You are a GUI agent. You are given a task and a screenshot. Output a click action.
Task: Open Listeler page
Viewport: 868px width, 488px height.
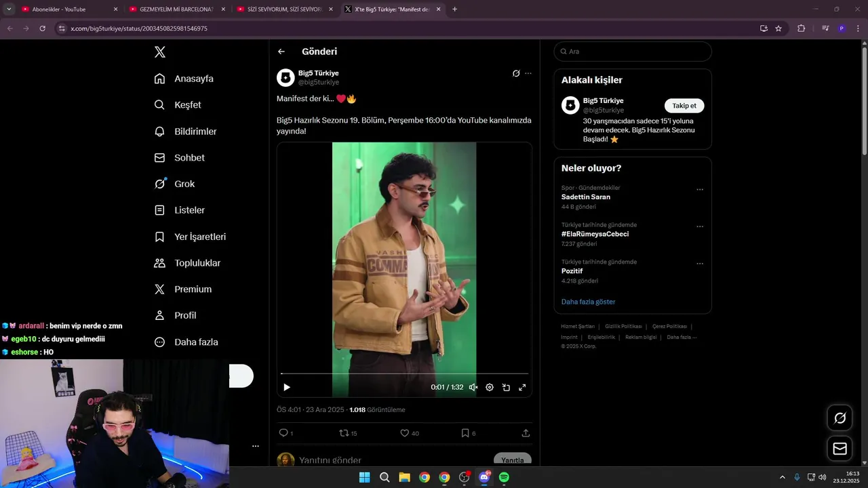coord(179,210)
